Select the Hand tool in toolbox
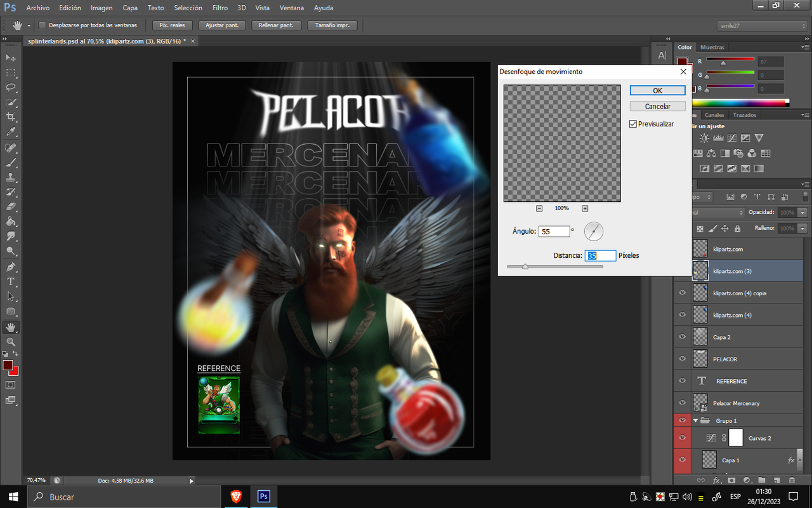Image resolution: width=812 pixels, height=508 pixels. (x=11, y=327)
